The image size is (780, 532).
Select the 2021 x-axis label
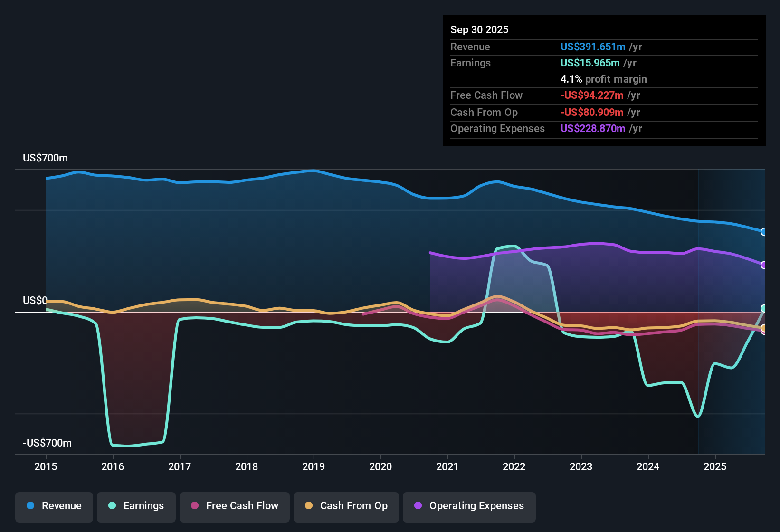tap(447, 467)
